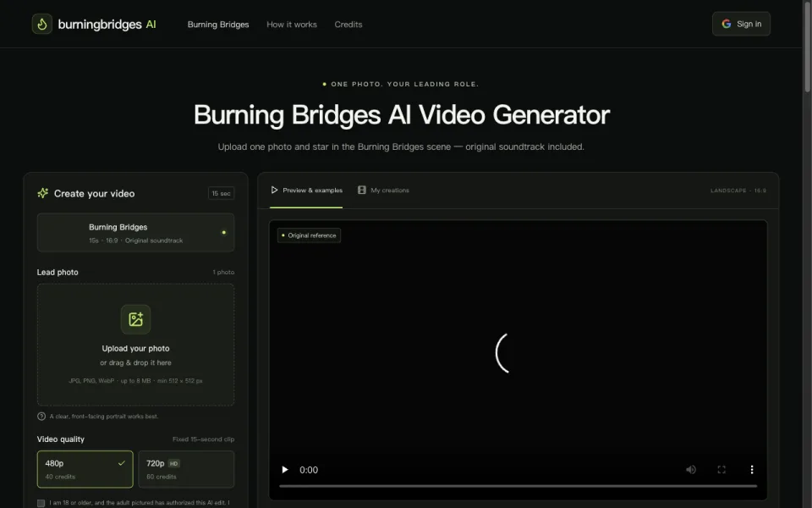Click the Upload your photo text
The width and height of the screenshot is (812, 508).
pyautogui.click(x=135, y=348)
